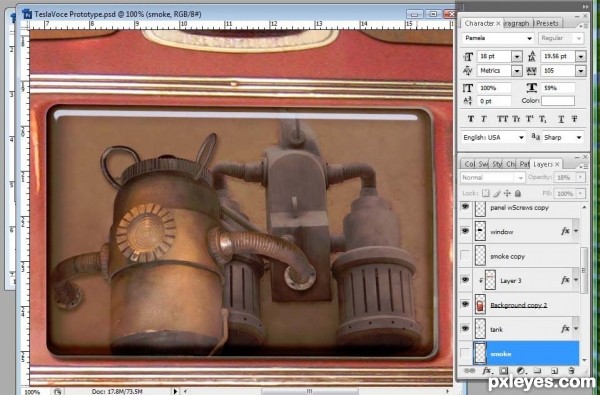
Task: Switch to the Paths tab
Action: (524, 164)
